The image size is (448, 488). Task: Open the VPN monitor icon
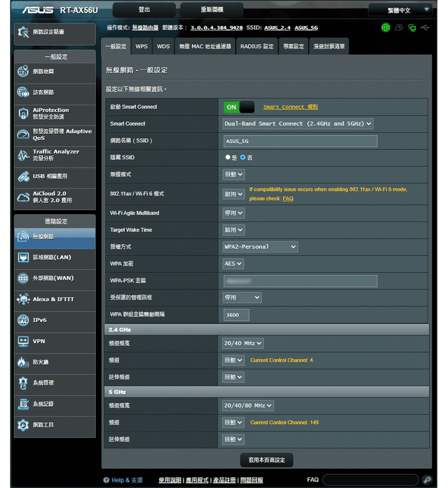coord(23,341)
